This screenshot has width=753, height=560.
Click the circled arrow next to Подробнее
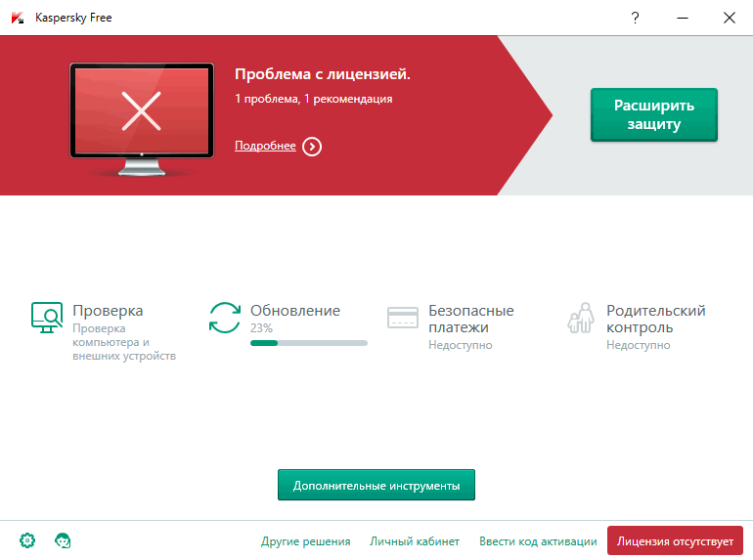(312, 147)
